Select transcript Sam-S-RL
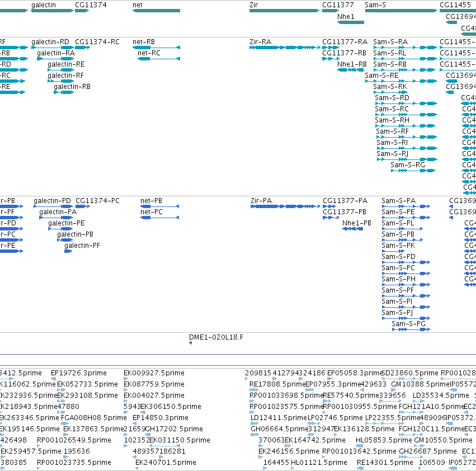Image resolution: width=476 pixels, height=471 pixels. [x=406, y=59]
